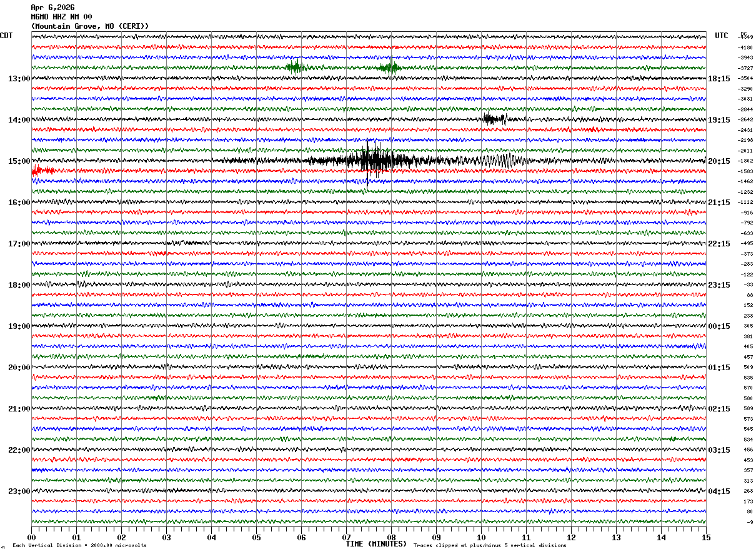
Task: Click the vertical division scale note
Action: [79, 545]
